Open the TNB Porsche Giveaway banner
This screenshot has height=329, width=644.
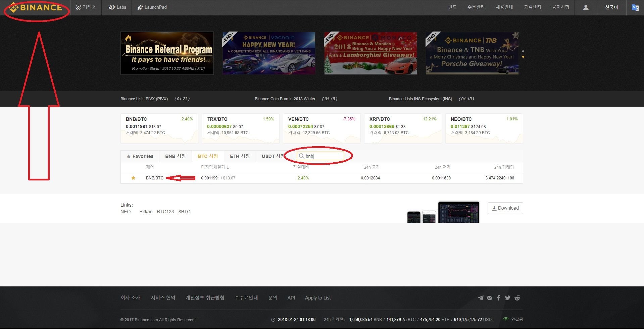pos(472,53)
